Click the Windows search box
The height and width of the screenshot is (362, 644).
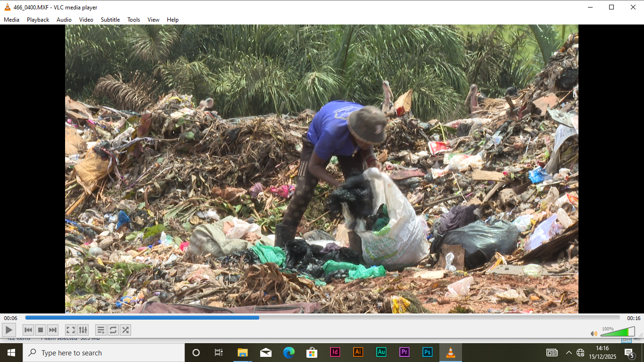[104, 353]
